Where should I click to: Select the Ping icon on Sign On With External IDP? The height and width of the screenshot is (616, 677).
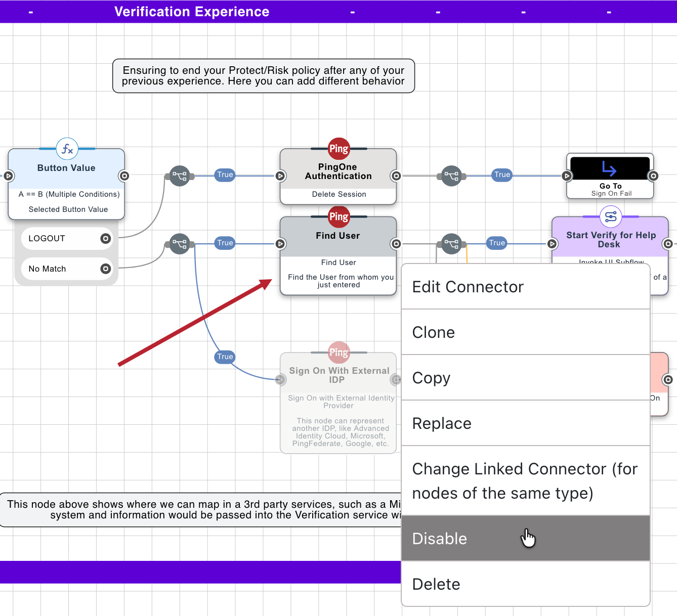338,353
